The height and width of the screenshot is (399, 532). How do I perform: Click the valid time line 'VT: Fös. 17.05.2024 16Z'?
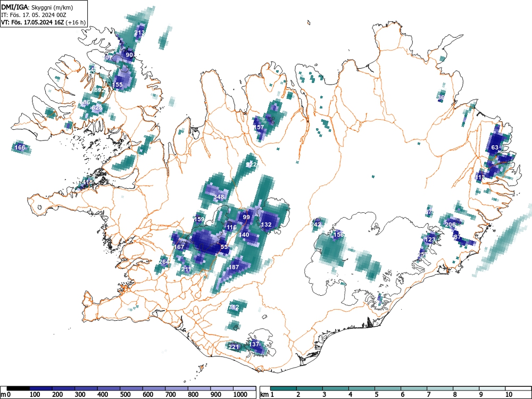[32, 22]
